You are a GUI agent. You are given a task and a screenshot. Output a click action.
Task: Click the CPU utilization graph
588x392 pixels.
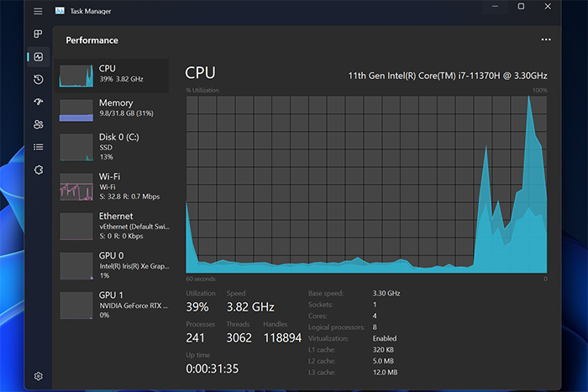(x=366, y=185)
